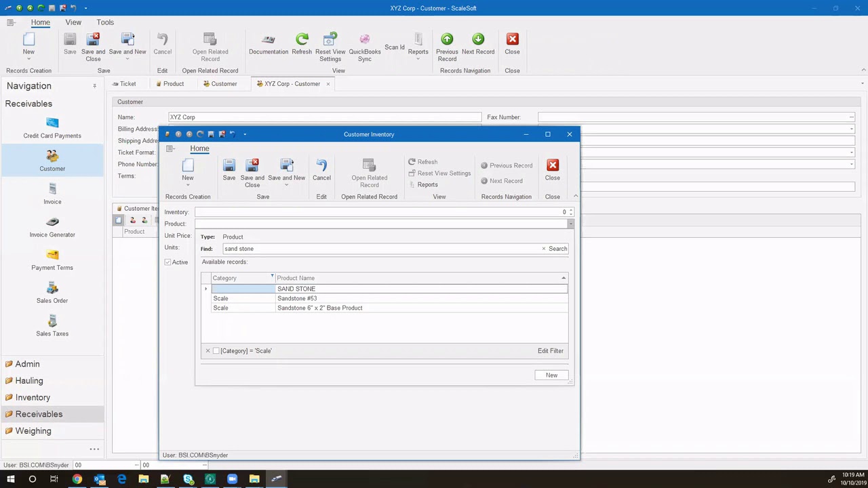The height and width of the screenshot is (488, 868).
Task: Collapse the main window ribbon
Action: pyautogui.click(x=863, y=70)
